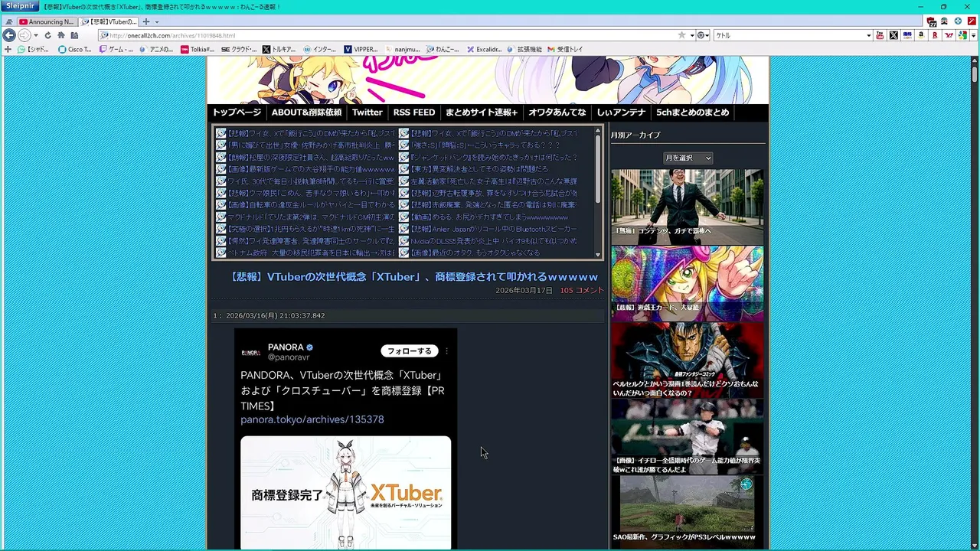Image resolution: width=980 pixels, height=551 pixels.
Task: Open the calendar extension icon showing 27
Action: point(932,22)
